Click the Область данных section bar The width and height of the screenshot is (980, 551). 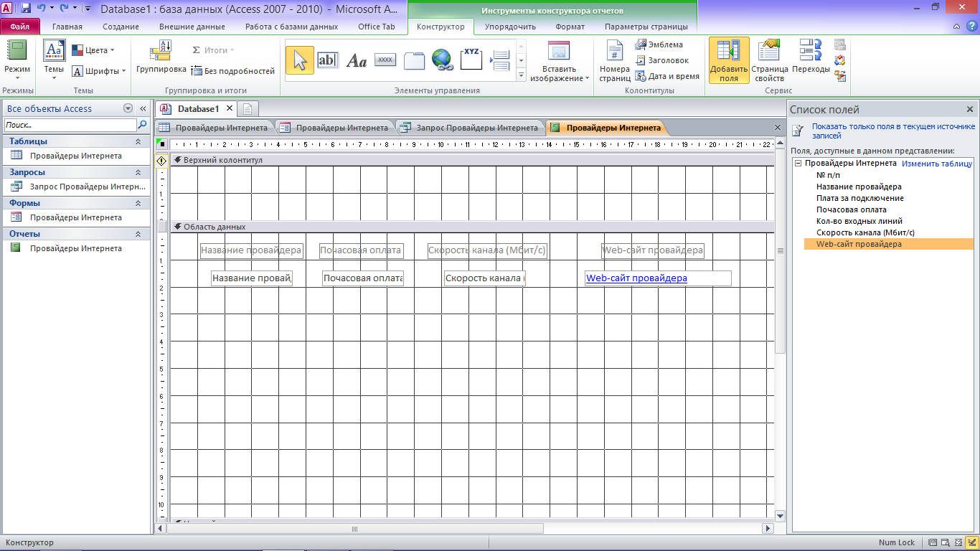[x=472, y=227]
